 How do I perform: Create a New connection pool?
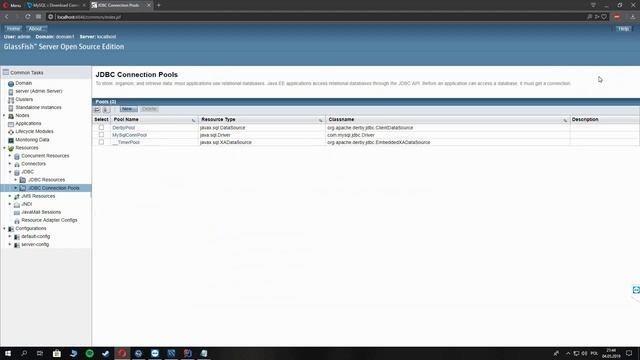129,109
